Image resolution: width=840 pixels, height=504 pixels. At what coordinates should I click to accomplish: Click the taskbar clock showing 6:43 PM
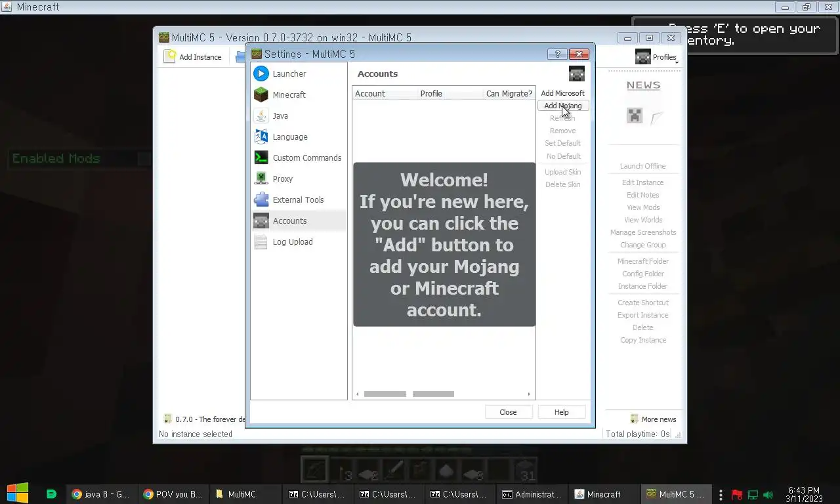click(x=804, y=494)
